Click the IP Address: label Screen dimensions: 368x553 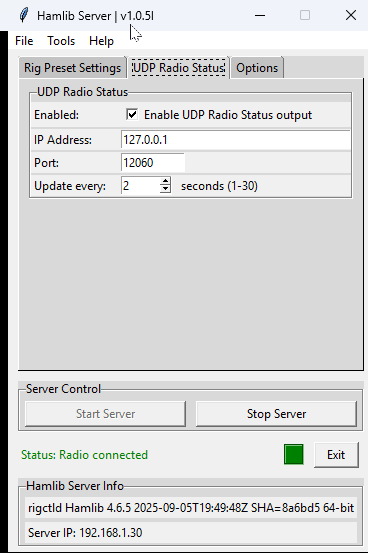(63, 140)
